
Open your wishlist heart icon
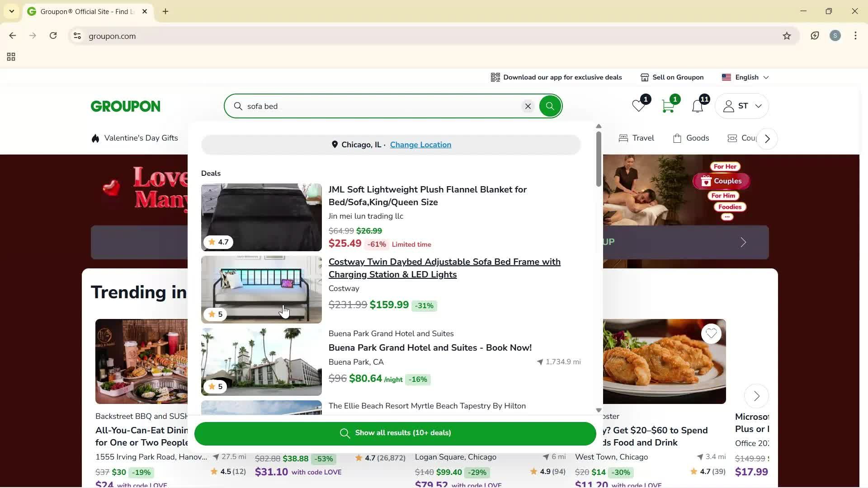(x=638, y=106)
